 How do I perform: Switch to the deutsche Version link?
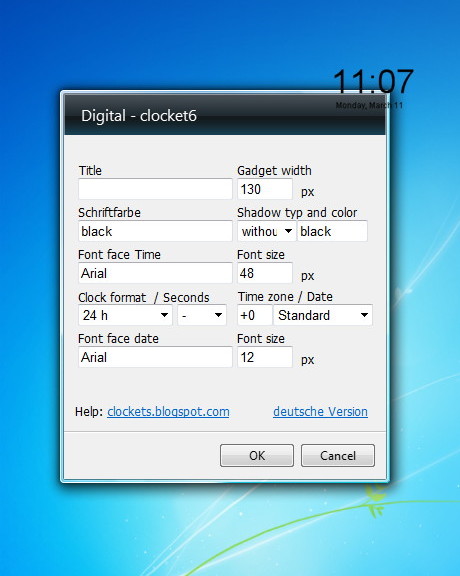(320, 411)
